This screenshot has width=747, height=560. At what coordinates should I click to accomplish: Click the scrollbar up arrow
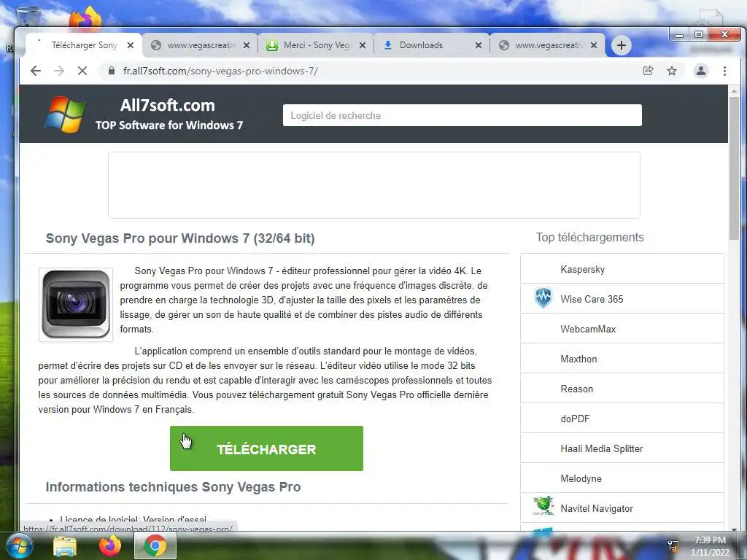tap(734, 90)
